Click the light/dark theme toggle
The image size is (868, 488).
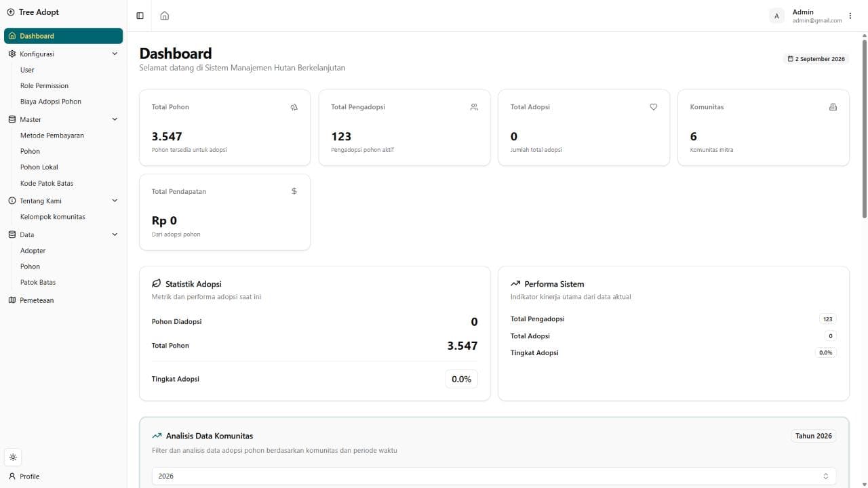coord(13,457)
